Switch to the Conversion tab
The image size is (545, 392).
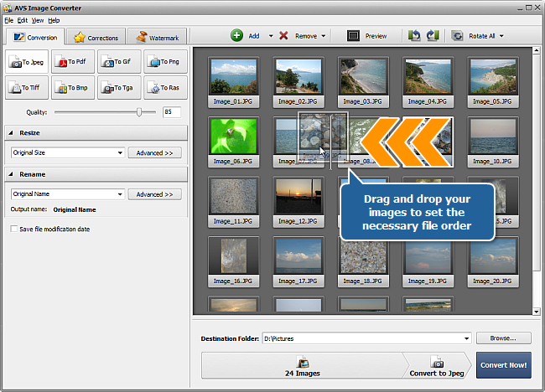click(35, 37)
